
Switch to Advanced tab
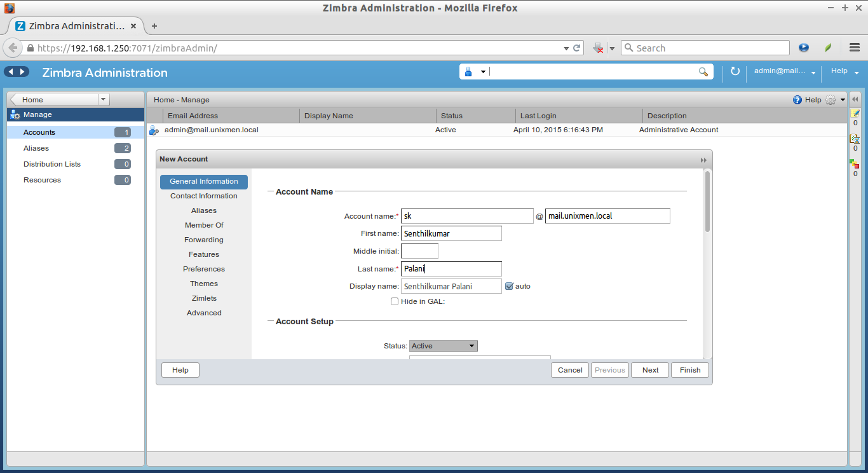tap(204, 313)
